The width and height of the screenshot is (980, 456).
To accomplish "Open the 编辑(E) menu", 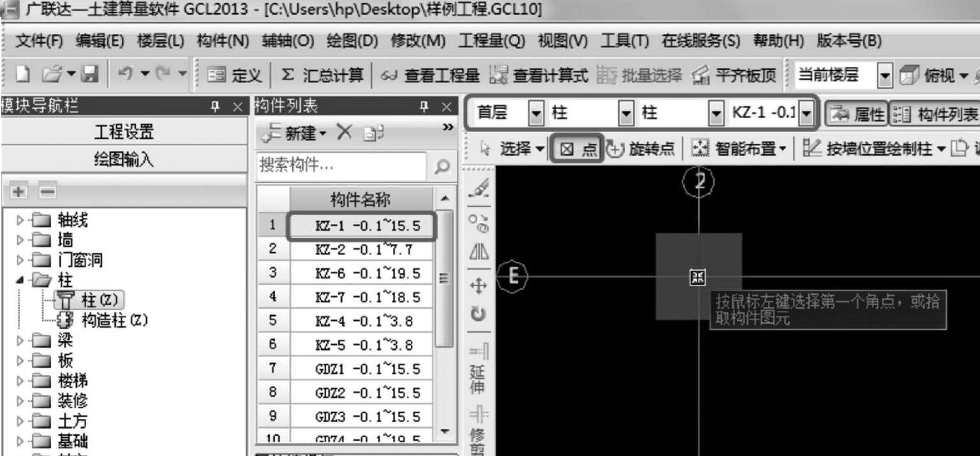I will coord(100,42).
